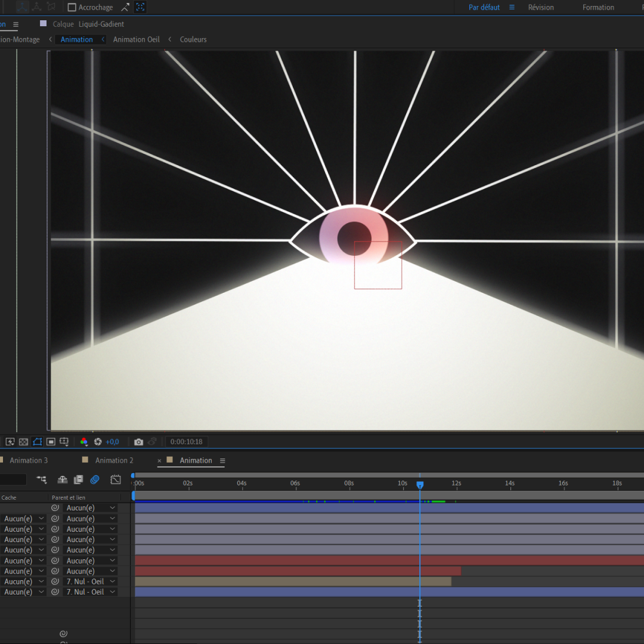
Task: Switch to the Révision workspace
Action: click(540, 7)
